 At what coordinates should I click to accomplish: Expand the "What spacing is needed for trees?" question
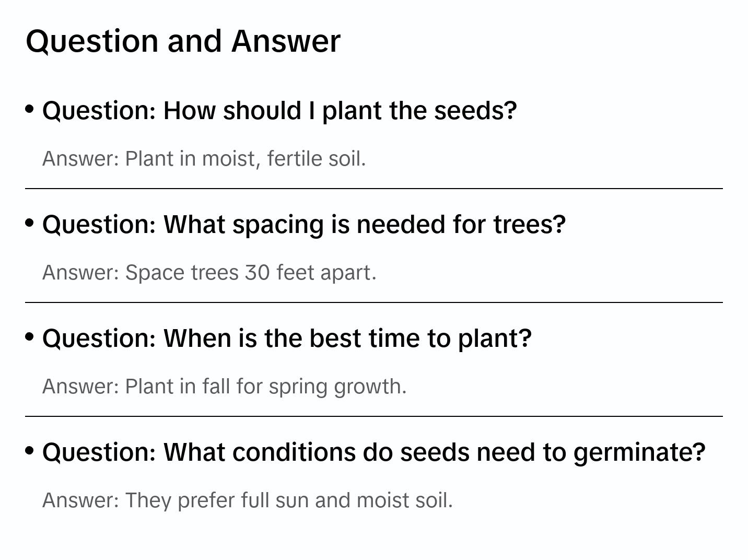(304, 224)
